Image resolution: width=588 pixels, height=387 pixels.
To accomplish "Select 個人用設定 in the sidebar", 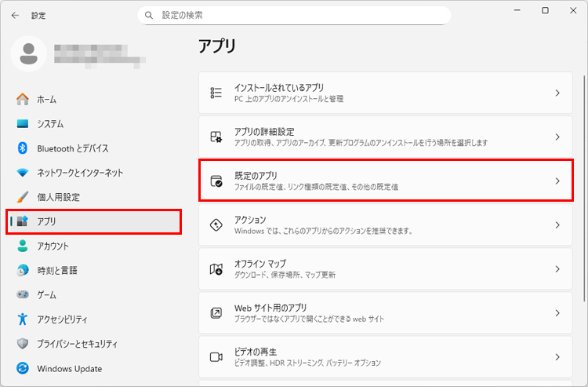I will coord(94,197).
